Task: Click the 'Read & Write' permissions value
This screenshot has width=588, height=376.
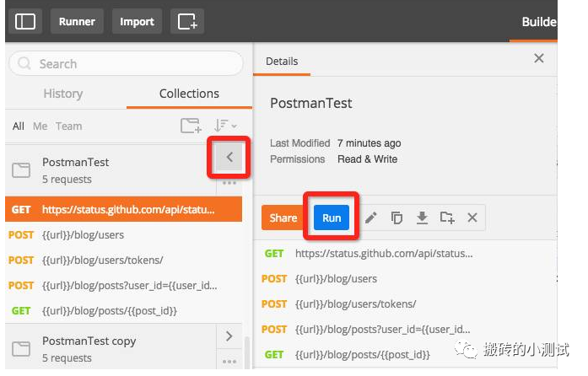Action: 367,159
